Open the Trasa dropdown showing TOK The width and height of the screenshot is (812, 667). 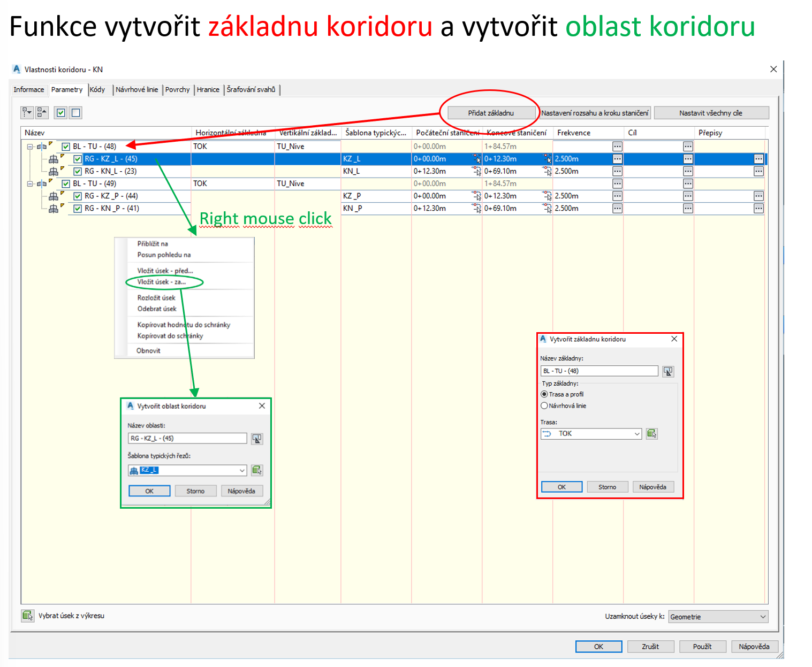591,434
